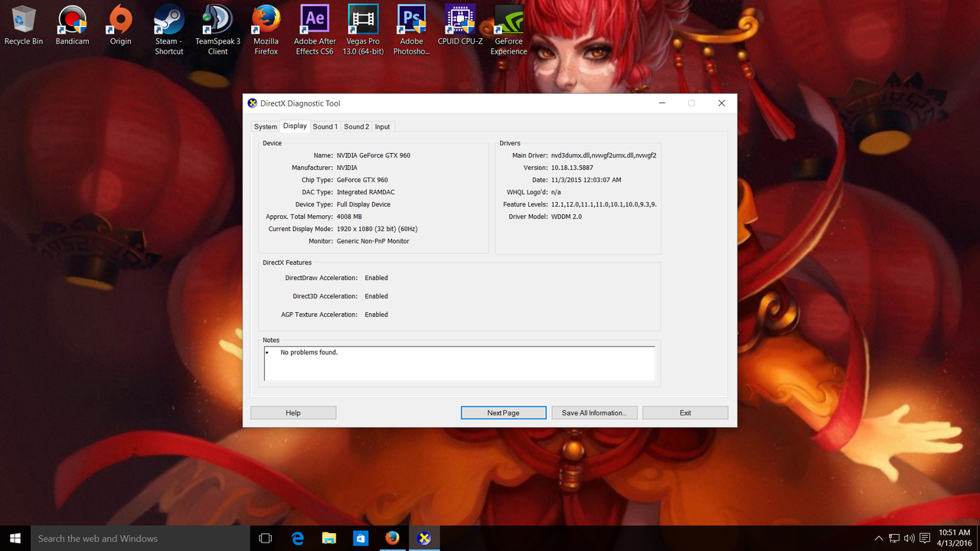
Task: Open the Action Center notifications icon
Action: [x=925, y=538]
